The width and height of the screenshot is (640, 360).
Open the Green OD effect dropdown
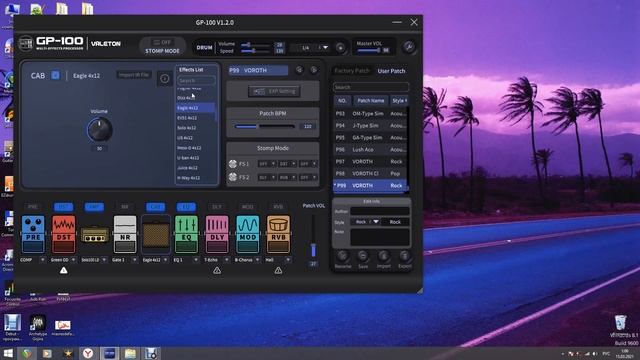pos(73,260)
